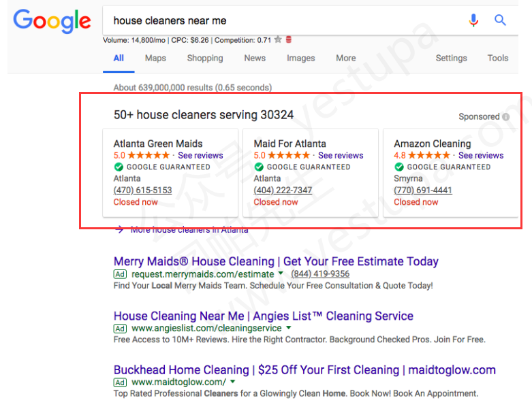Image resolution: width=532 pixels, height=413 pixels.
Task: Click the red database icon after Competition
Action: pyautogui.click(x=289, y=39)
